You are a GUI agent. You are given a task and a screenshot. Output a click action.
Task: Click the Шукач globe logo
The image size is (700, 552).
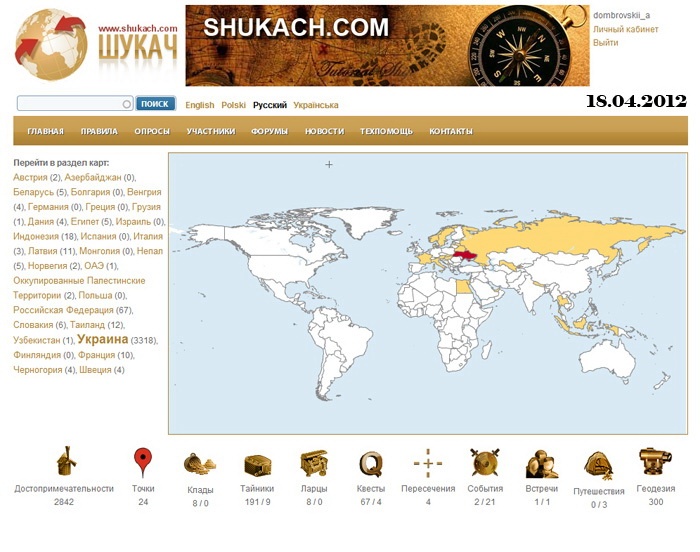pyautogui.click(x=50, y=44)
